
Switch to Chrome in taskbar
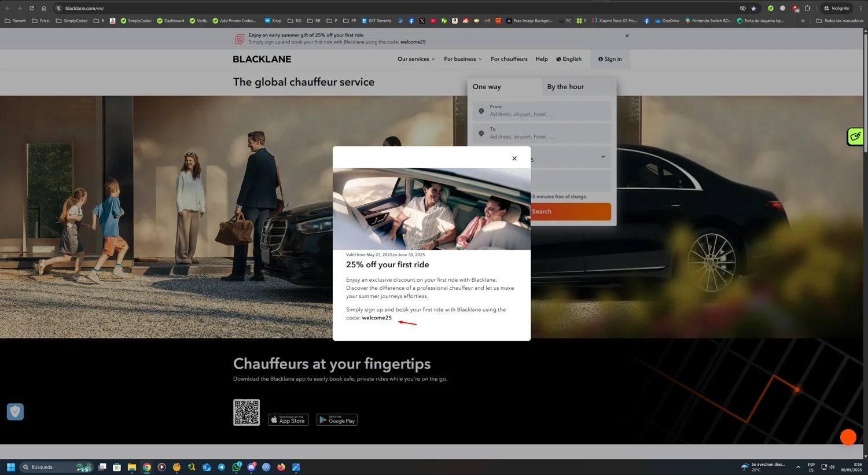(147, 467)
